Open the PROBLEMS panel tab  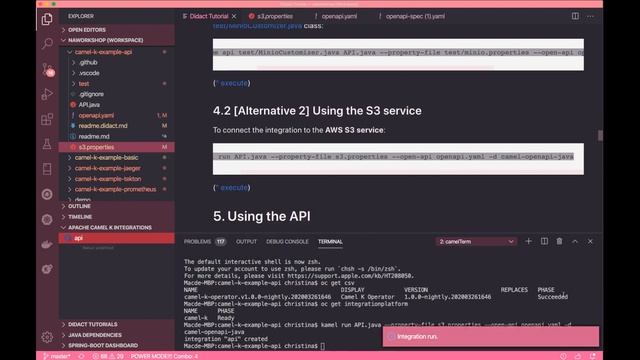tap(197, 242)
